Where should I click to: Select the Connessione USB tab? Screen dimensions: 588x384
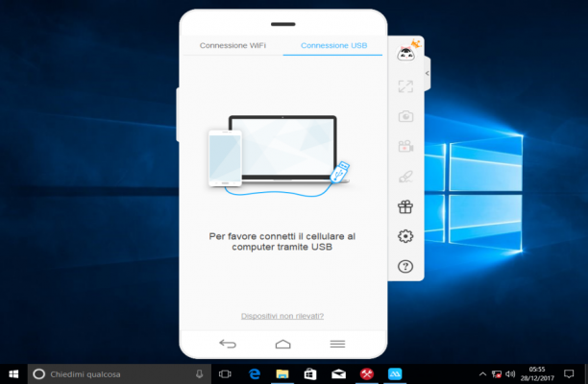333,45
